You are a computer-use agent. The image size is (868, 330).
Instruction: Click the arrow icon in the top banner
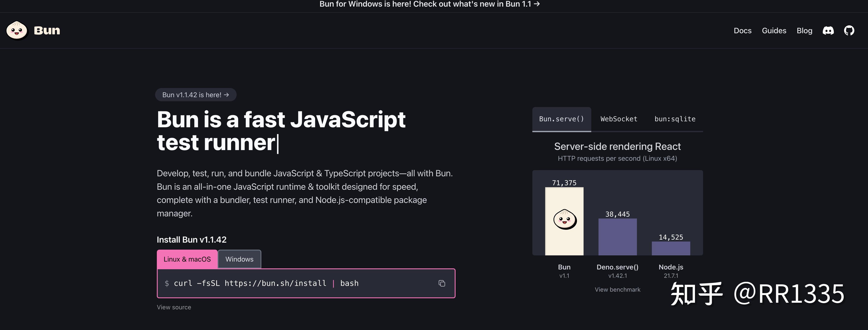click(x=536, y=4)
